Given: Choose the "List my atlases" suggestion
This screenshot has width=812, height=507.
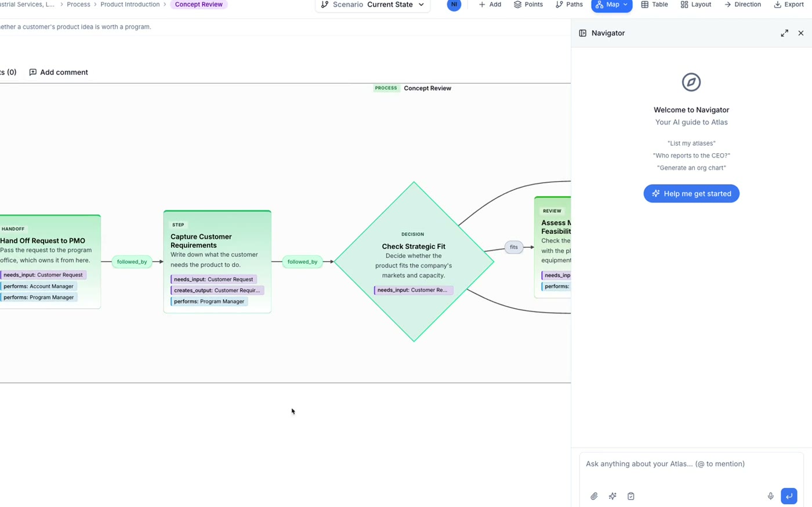Looking at the screenshot, I should 691,143.
